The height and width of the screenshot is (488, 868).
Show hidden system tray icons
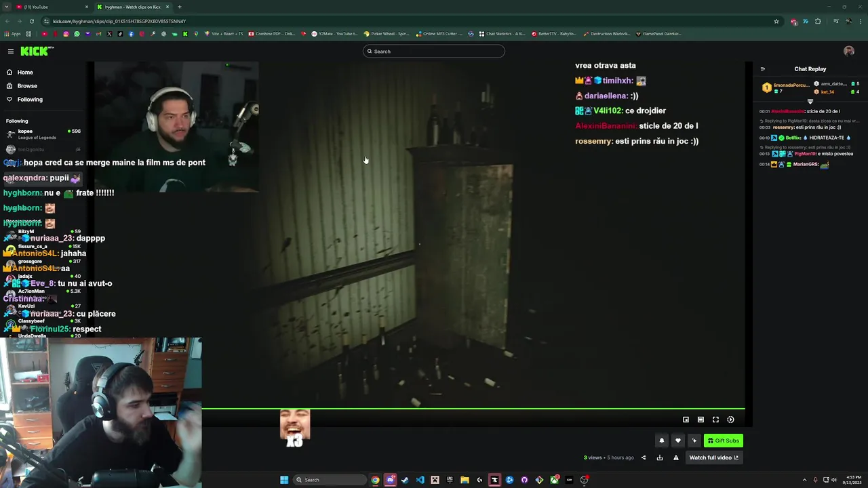805,480
